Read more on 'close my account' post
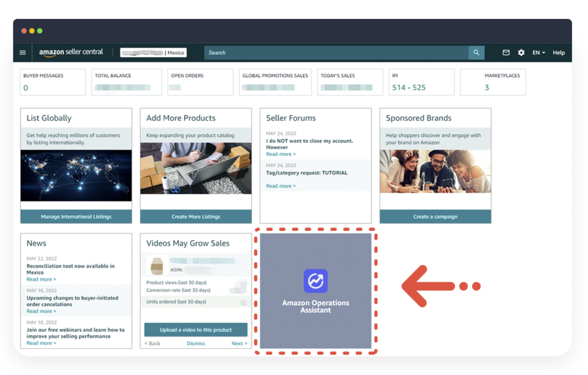The height and width of the screenshot is (375, 588). [281, 154]
